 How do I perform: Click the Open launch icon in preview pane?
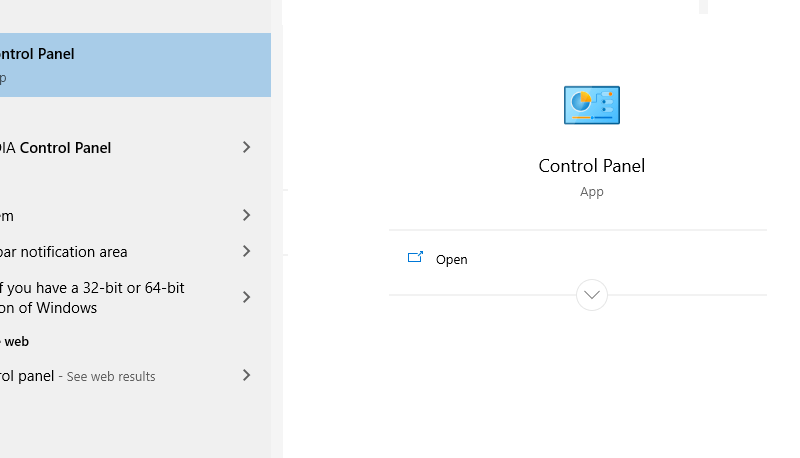pos(415,257)
